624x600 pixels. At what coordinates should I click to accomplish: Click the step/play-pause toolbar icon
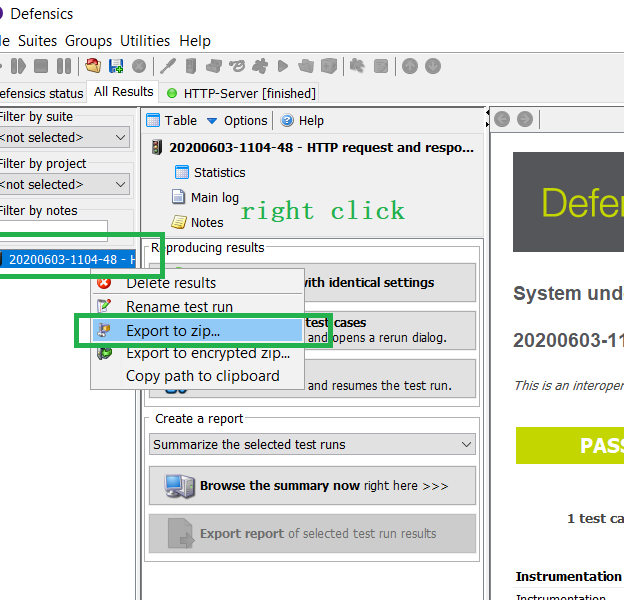click(x=18, y=66)
